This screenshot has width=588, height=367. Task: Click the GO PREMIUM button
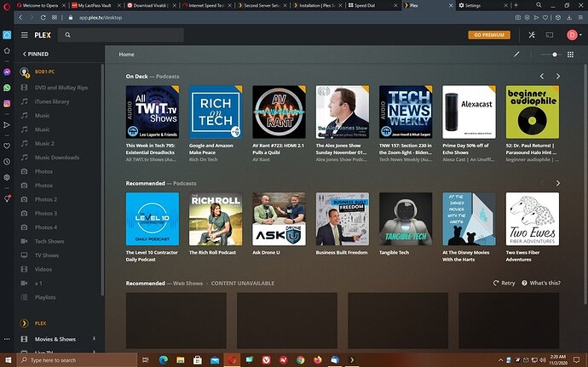point(489,35)
